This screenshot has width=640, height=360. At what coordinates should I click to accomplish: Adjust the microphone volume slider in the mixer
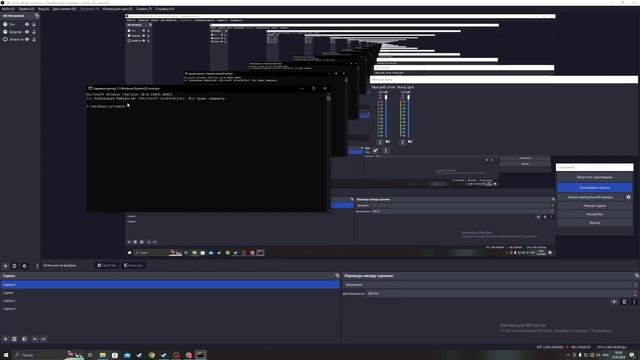408,116
